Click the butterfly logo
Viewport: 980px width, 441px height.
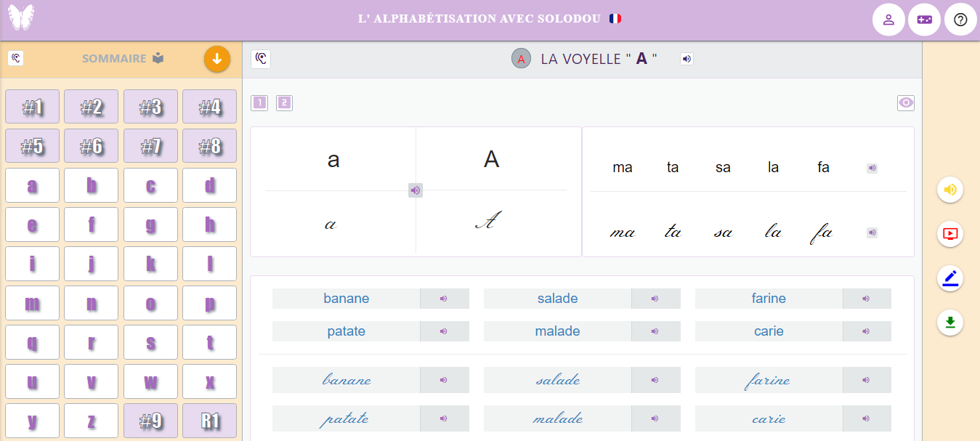[20, 17]
